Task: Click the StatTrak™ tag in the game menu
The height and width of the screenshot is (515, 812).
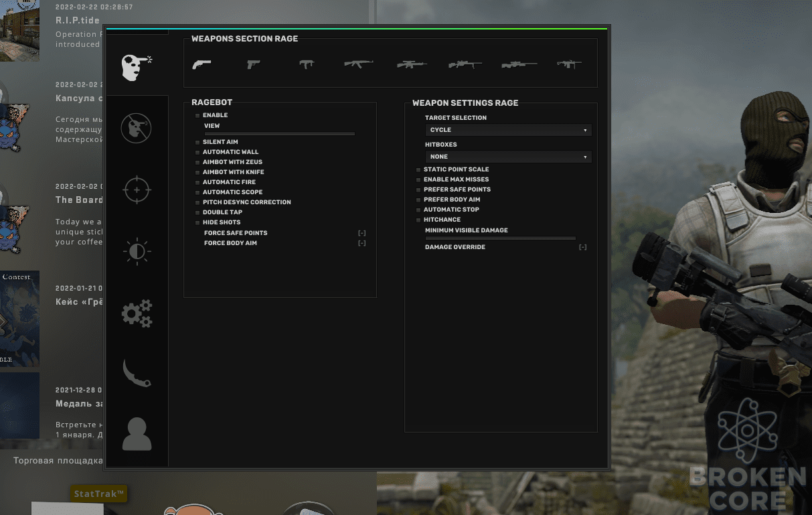Action: [99, 494]
